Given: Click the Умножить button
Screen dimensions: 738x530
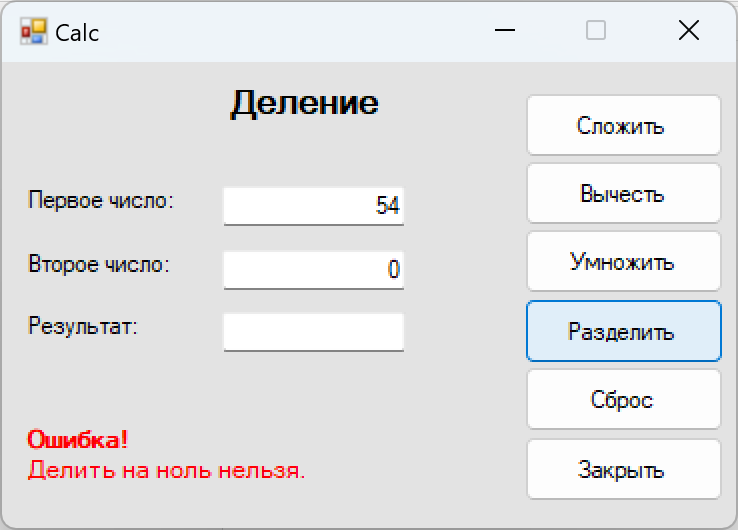Looking at the screenshot, I should 624,262.
